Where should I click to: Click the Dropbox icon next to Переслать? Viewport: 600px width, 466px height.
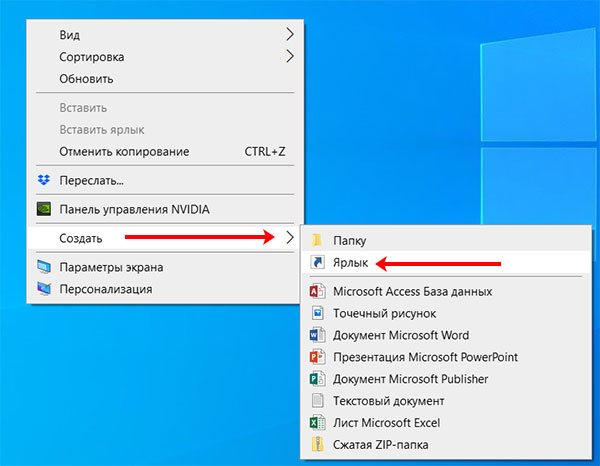(44, 180)
